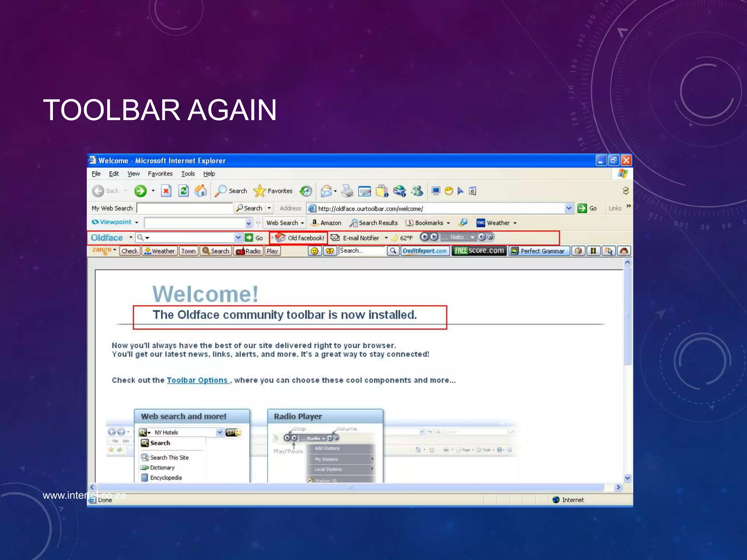Screen dimensions: 747x560
Task: Click the paintbrush icon on Viewpoint toolbar
Action: (463, 222)
